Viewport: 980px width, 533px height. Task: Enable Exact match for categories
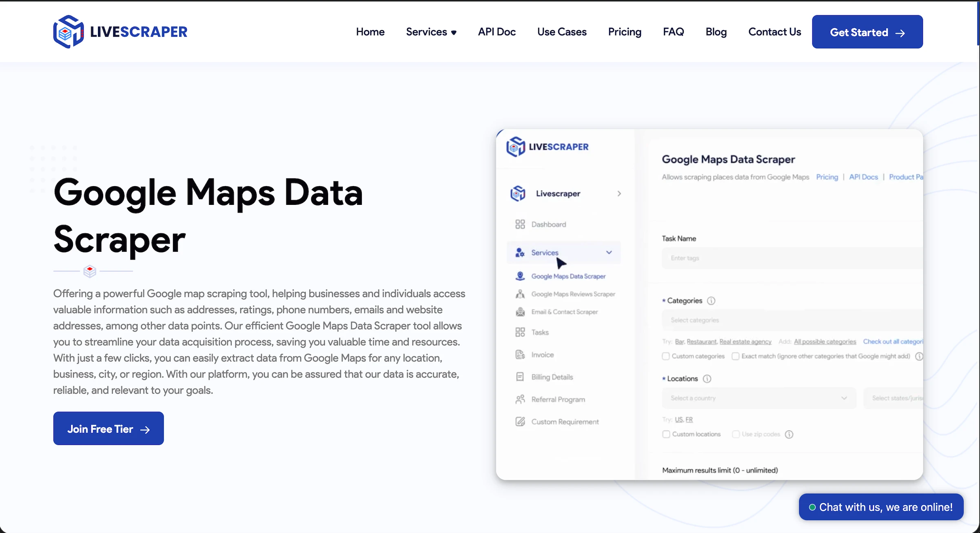(736, 356)
